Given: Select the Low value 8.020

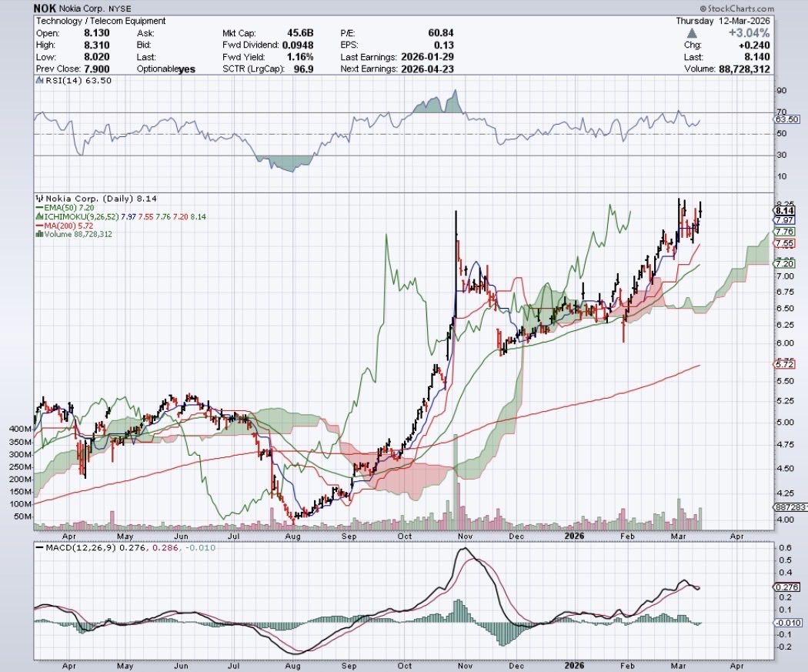Looking at the screenshot, I should (96, 57).
